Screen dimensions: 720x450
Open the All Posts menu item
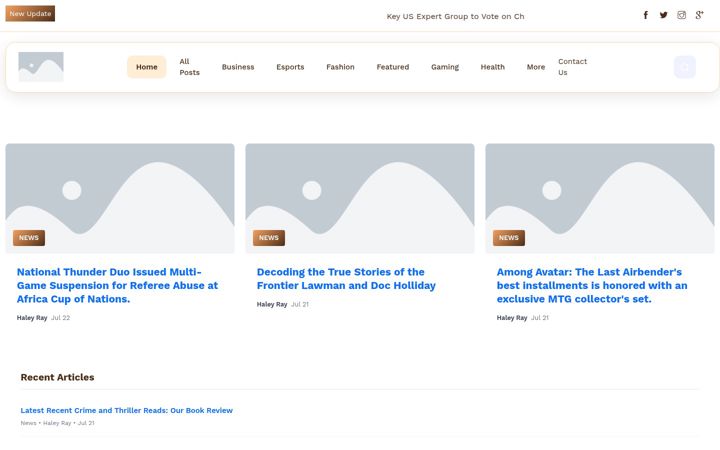190,67
